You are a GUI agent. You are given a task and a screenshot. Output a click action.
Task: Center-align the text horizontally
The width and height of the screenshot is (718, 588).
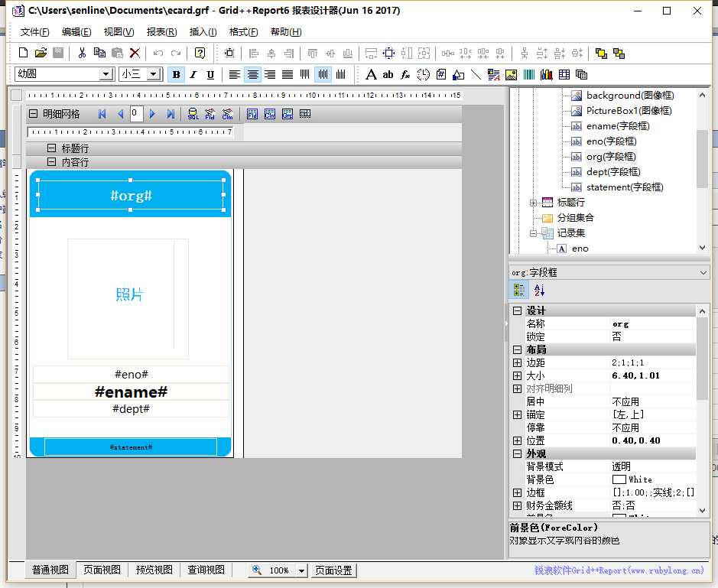pos(252,75)
